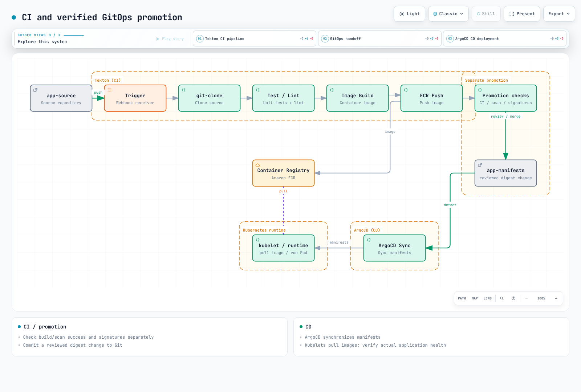Select the app-source repository node

coord(61,98)
